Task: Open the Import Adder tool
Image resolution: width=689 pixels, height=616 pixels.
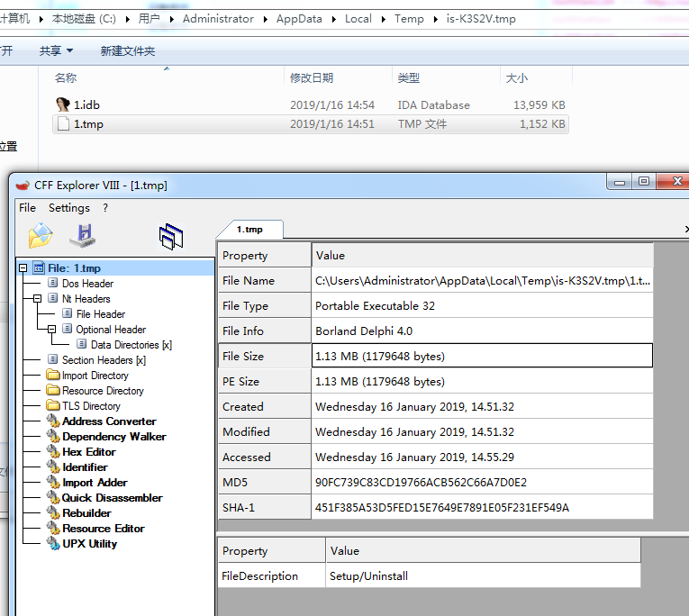Action: pos(95,483)
